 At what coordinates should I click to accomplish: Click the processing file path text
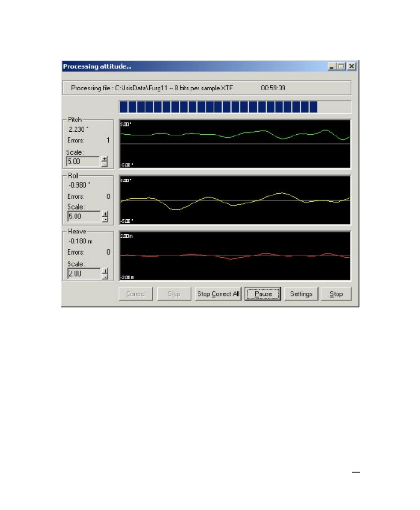pos(152,88)
